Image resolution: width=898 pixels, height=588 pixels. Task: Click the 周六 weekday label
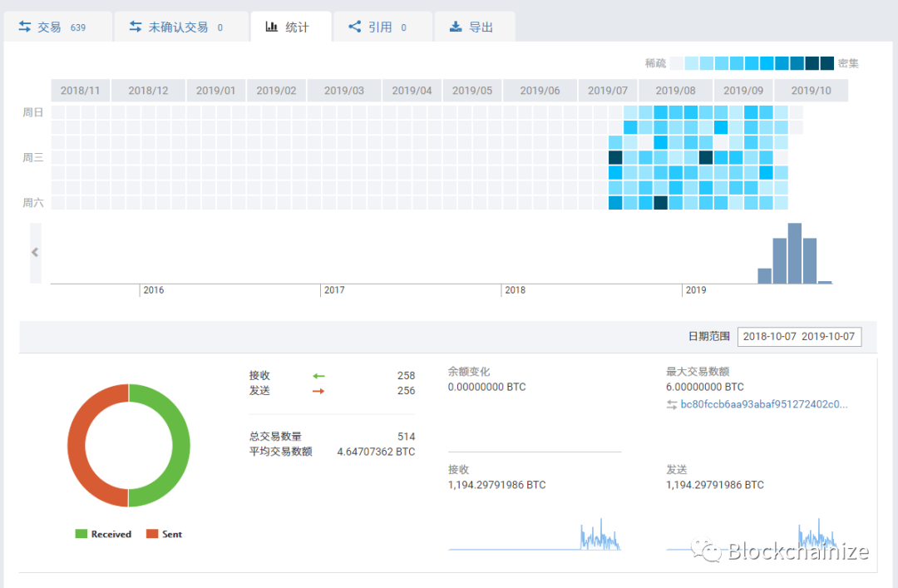pos(32,202)
